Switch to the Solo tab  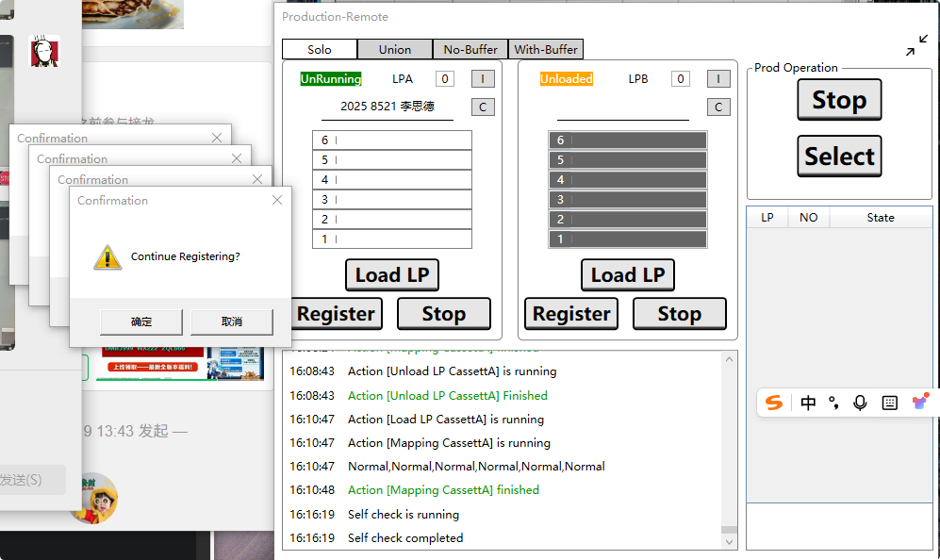click(320, 49)
